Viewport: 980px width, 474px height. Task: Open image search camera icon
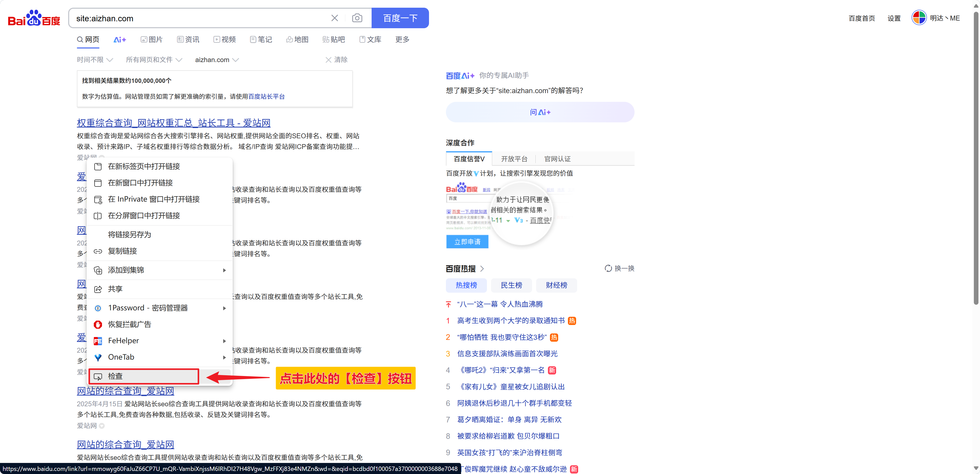tap(357, 18)
